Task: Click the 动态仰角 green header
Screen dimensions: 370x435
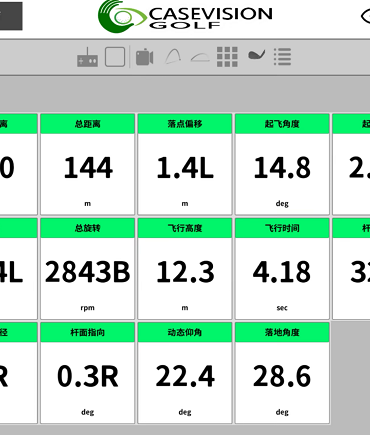Action: coord(185,332)
